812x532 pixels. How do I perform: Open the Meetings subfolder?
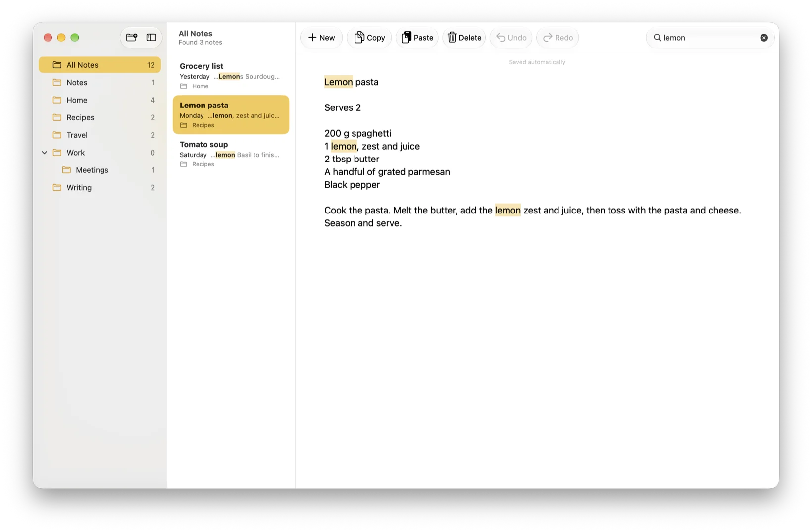click(100, 170)
